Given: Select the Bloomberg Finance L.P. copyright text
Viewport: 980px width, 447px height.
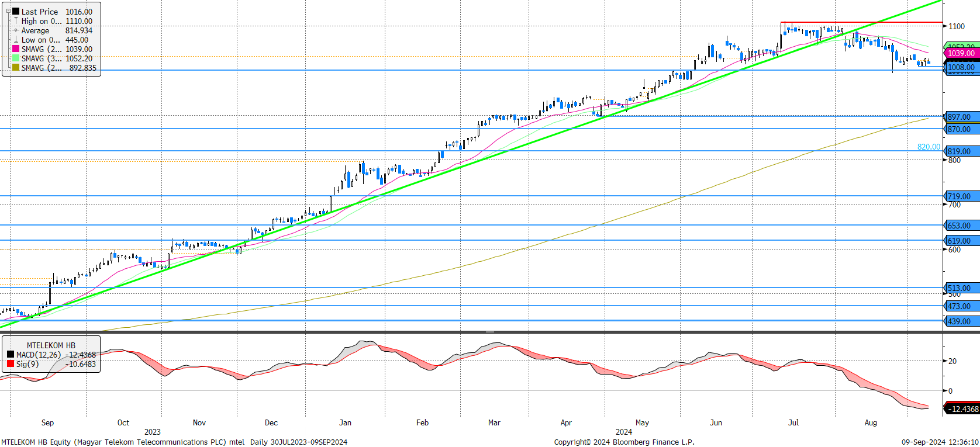Looking at the screenshot, I should click(x=624, y=442).
